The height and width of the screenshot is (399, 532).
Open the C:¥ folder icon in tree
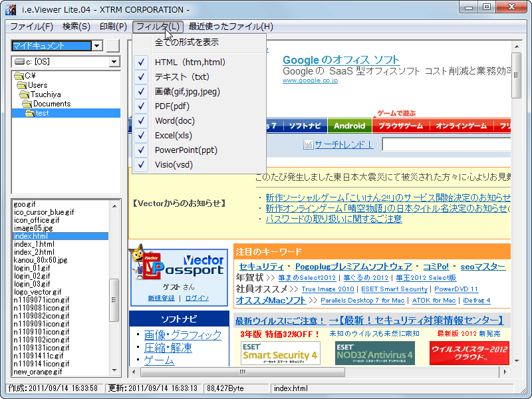pyautogui.click(x=19, y=76)
